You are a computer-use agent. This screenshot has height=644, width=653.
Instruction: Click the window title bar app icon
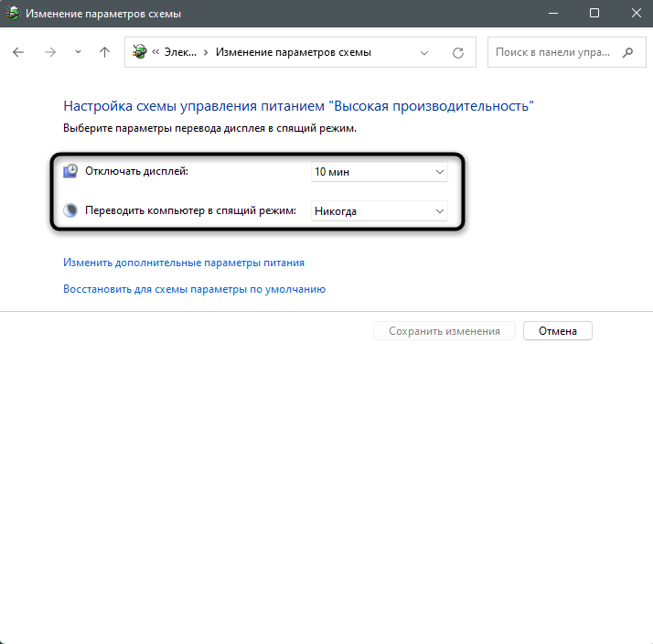pyautogui.click(x=13, y=14)
